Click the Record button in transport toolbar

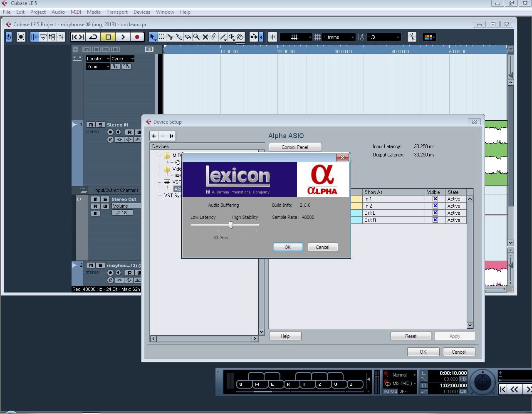(x=137, y=37)
